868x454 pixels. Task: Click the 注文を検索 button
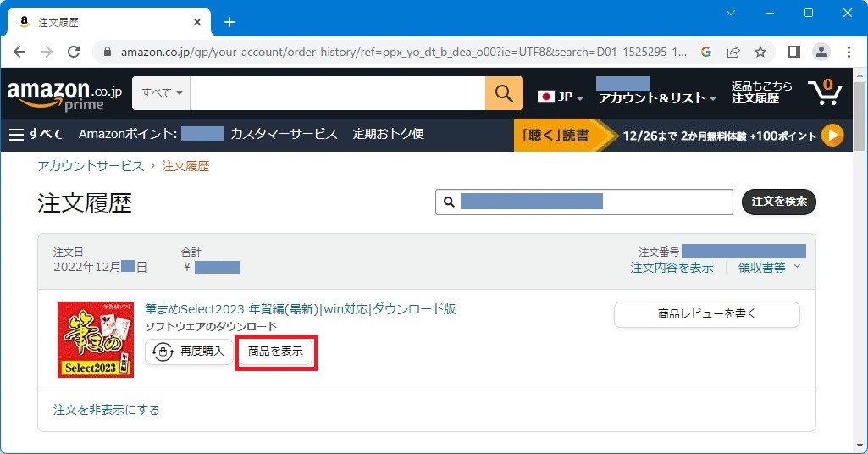[779, 202]
